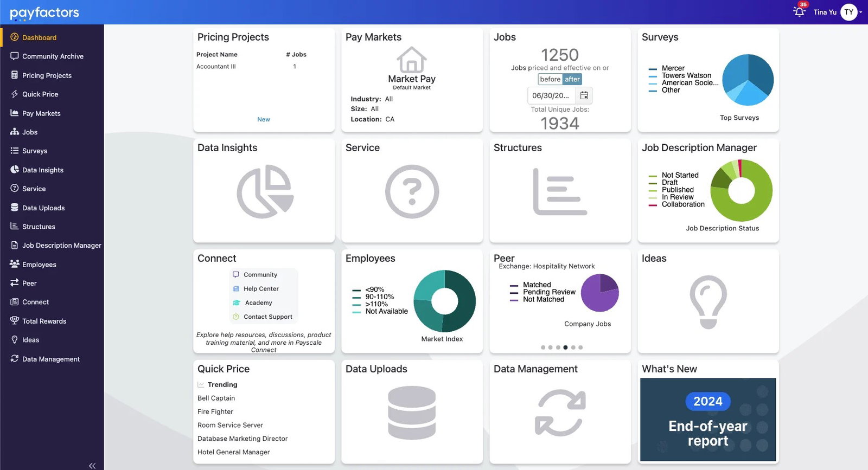Click the Connect sidebar icon
868x470 pixels.
click(x=15, y=302)
